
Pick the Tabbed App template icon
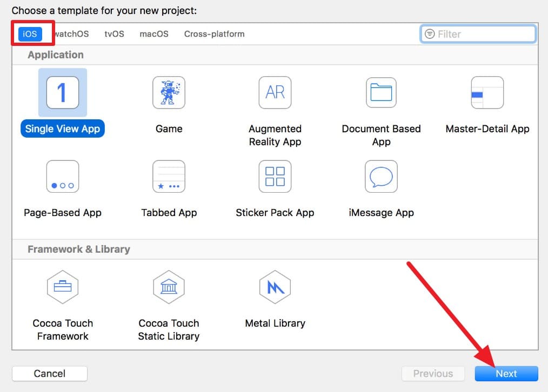(x=169, y=176)
